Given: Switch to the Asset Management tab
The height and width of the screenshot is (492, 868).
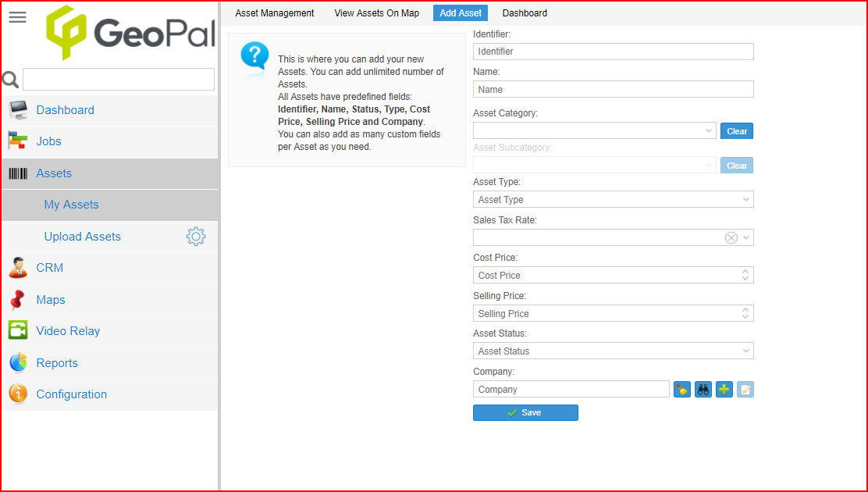Looking at the screenshot, I should [275, 13].
